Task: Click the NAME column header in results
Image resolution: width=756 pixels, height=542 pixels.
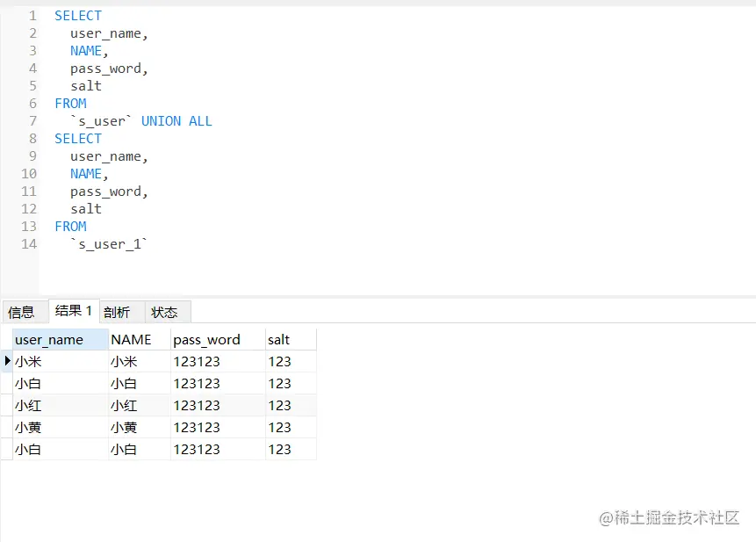Action: tap(132, 339)
